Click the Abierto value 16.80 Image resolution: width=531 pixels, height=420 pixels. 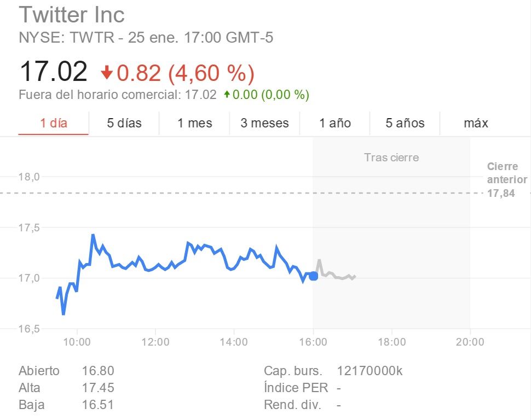click(98, 371)
